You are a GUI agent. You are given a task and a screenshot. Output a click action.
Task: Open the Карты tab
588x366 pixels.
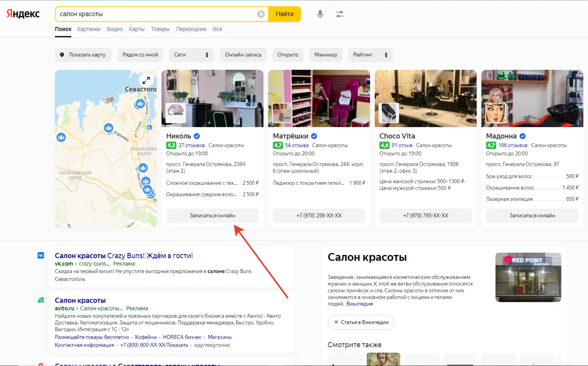point(137,29)
